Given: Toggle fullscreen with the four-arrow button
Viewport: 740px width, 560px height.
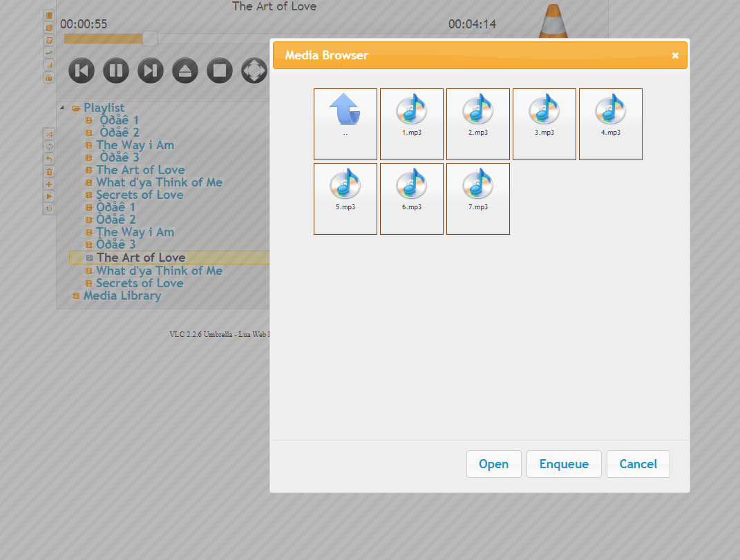Looking at the screenshot, I should pos(254,70).
